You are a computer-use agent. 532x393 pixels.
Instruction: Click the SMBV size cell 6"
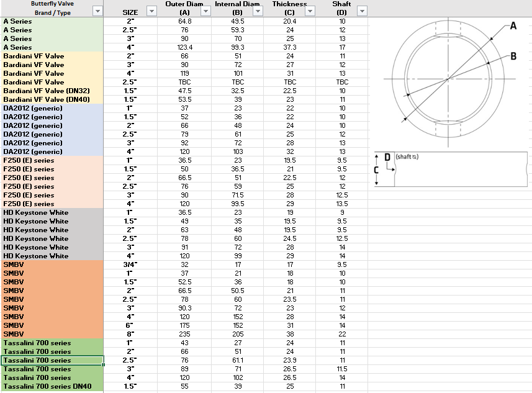[x=130, y=325]
